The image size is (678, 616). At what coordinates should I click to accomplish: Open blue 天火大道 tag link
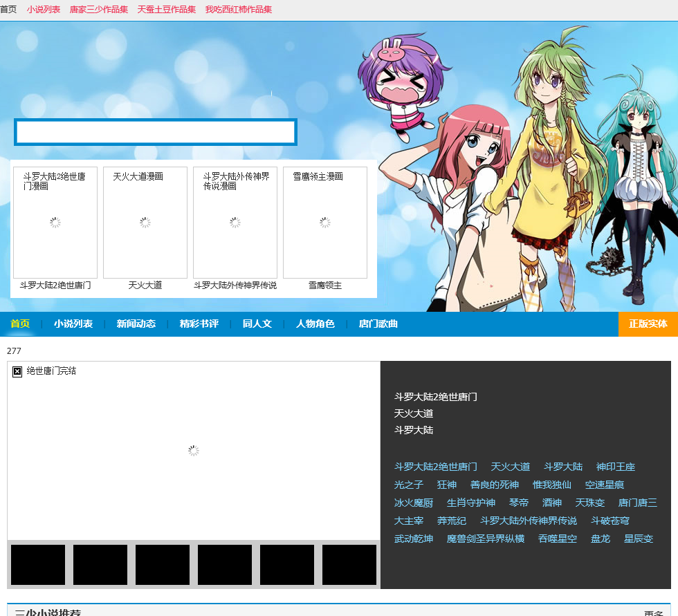click(511, 467)
